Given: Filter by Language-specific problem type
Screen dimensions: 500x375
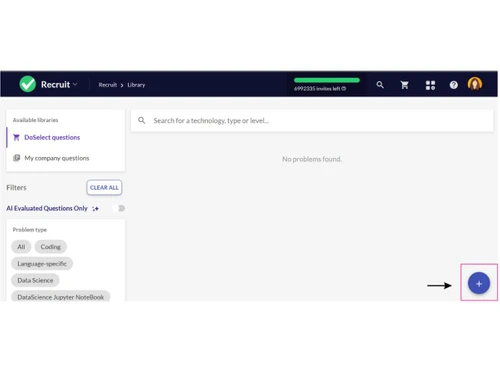Looking at the screenshot, I should tap(42, 264).
